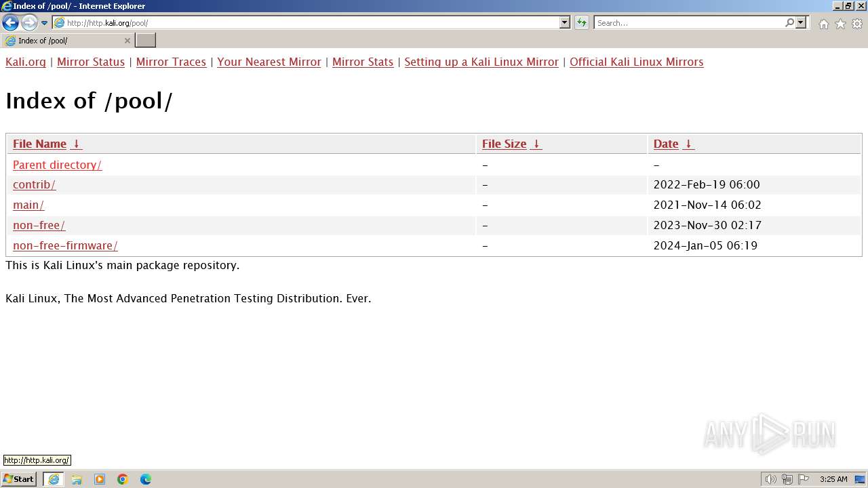Screen dimensions: 868x488
Task: Open the Mirror Stats link
Action: click(x=363, y=62)
